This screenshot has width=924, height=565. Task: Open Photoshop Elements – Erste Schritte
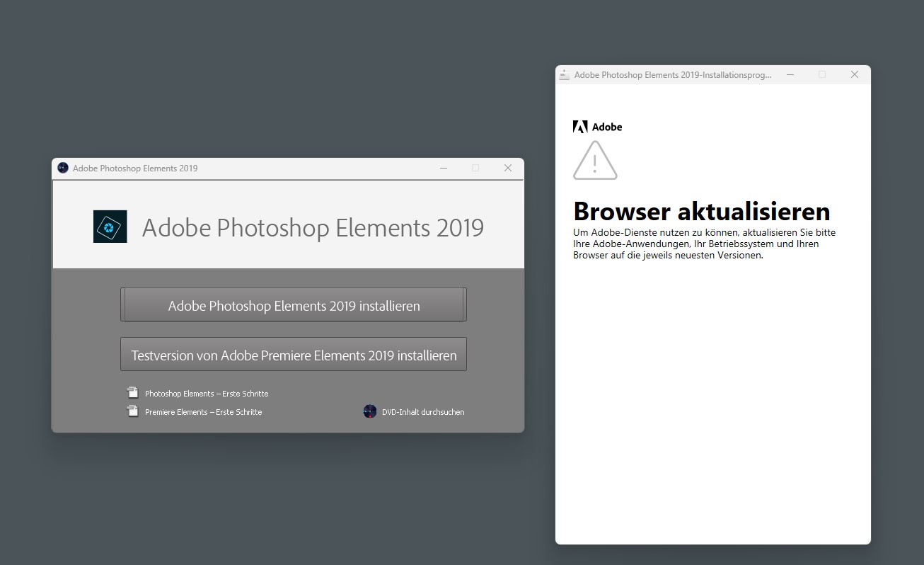coord(206,393)
